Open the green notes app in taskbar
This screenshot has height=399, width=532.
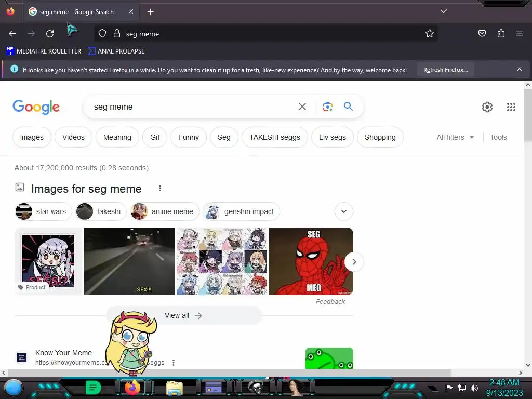[94, 388]
